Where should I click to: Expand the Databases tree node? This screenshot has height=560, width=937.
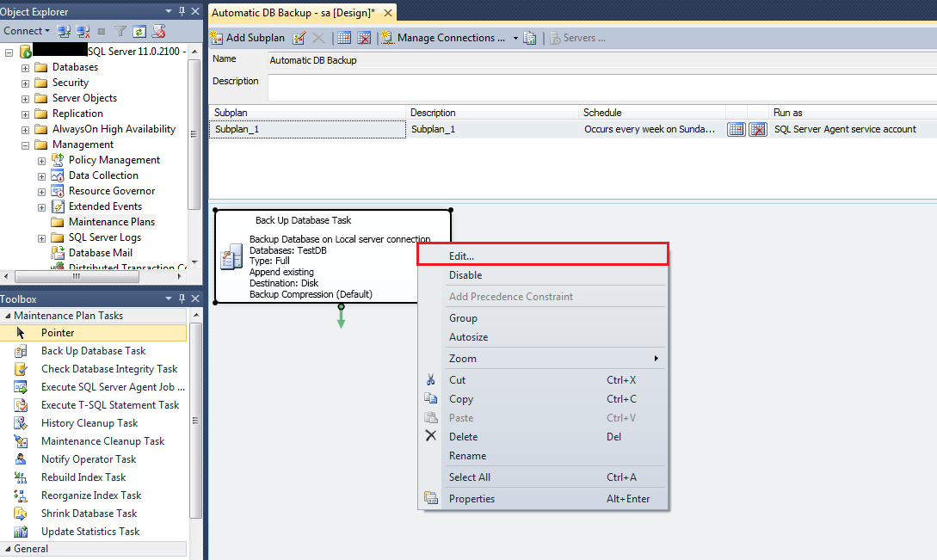[x=25, y=67]
